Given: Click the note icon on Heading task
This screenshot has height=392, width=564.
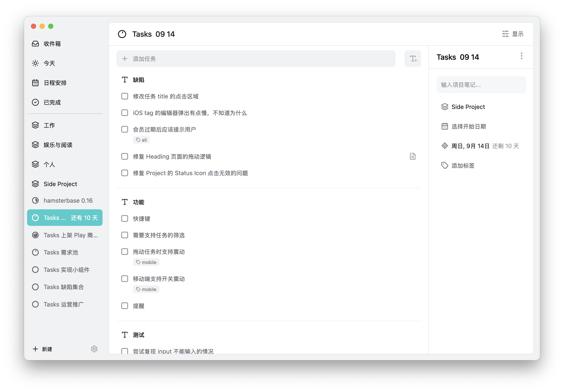Looking at the screenshot, I should coord(413,156).
